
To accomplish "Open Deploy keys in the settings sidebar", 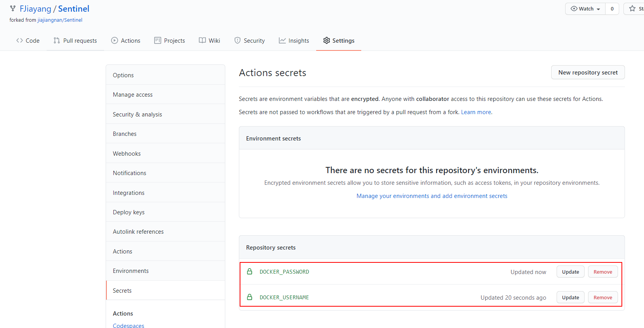I will pyautogui.click(x=129, y=212).
